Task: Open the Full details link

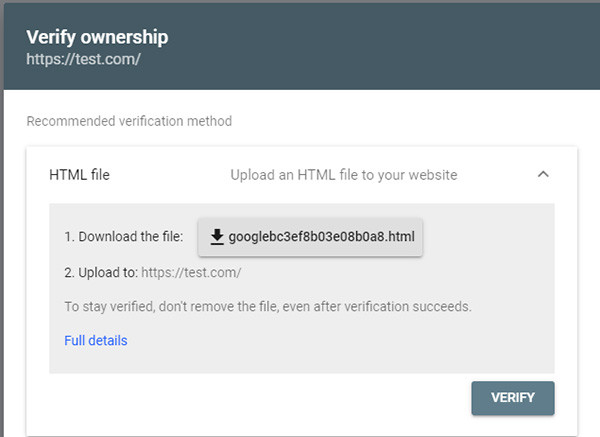Action: point(96,341)
